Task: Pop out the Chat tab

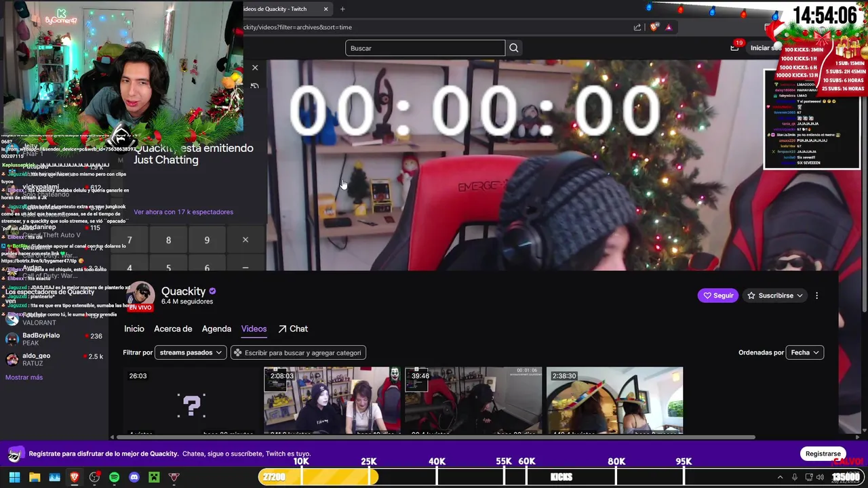Action: [x=293, y=329]
